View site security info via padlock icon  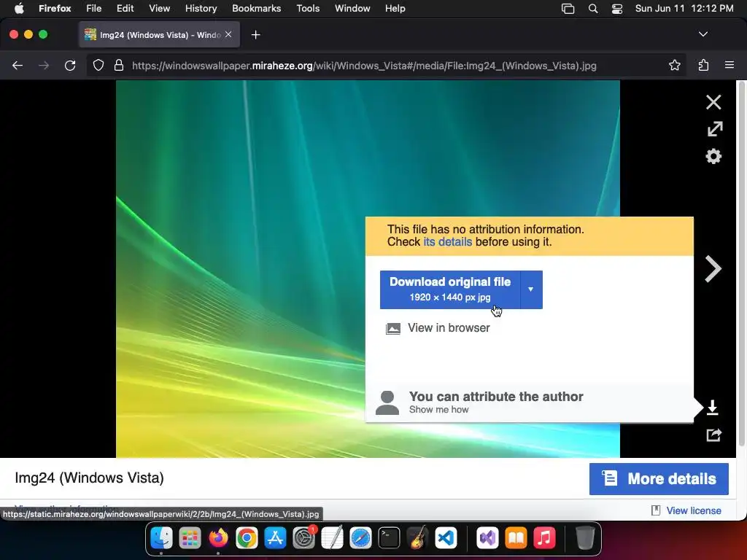(119, 65)
